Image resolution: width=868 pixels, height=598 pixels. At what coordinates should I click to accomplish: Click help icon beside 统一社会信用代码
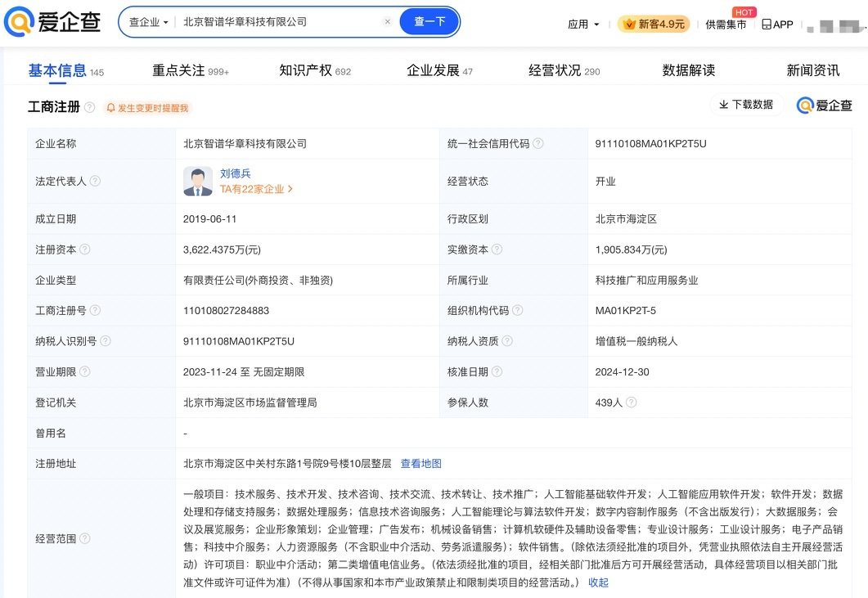coord(537,144)
